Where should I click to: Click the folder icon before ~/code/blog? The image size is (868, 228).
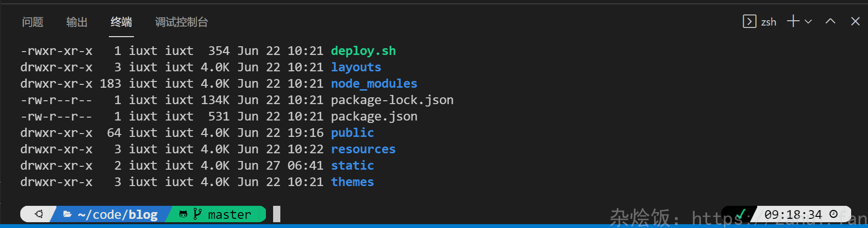[x=67, y=214]
